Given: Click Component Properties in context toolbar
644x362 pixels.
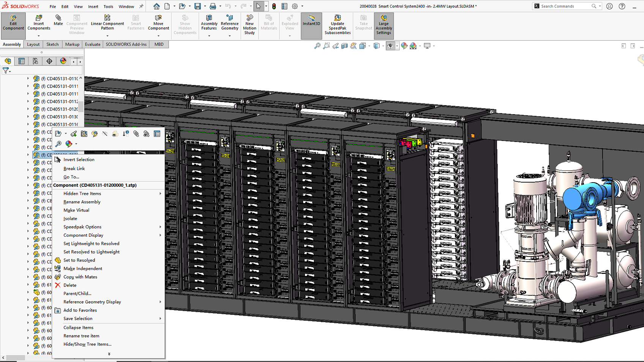Looking at the screenshot, I should coord(157,134).
